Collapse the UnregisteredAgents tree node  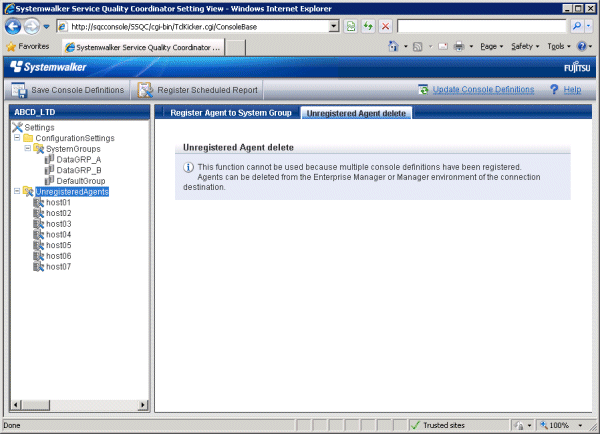coord(17,191)
